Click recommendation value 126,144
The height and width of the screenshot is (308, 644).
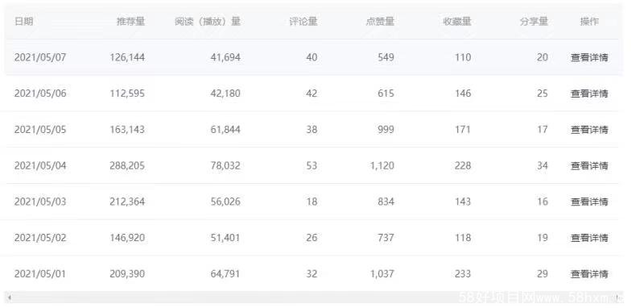(127, 57)
